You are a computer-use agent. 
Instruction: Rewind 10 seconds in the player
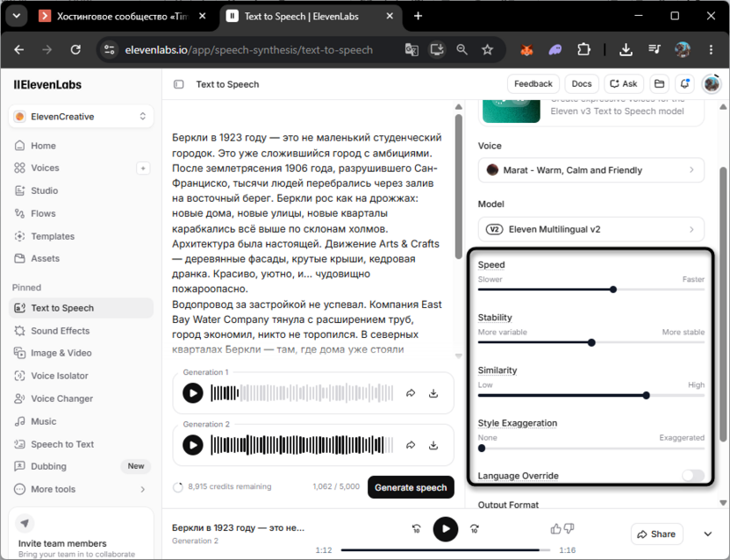(x=416, y=528)
